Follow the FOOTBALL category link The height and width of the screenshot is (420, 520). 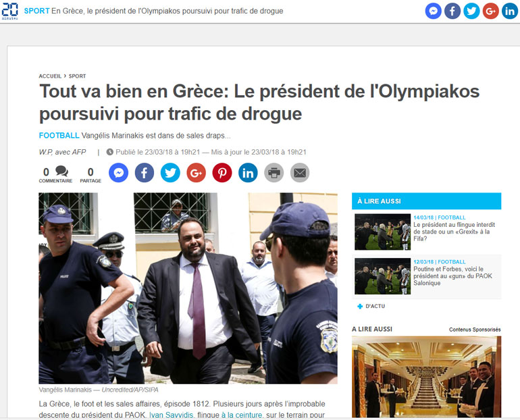click(59, 136)
